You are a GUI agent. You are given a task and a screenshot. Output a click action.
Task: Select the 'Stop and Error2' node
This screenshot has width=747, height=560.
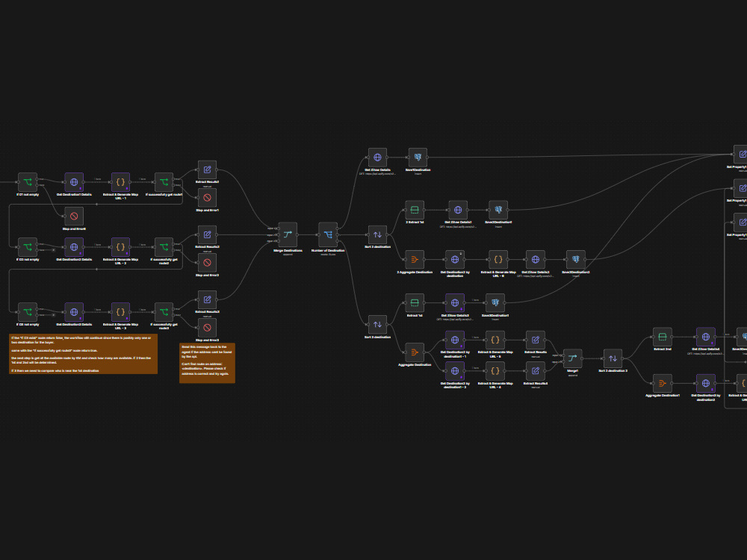coord(207,263)
